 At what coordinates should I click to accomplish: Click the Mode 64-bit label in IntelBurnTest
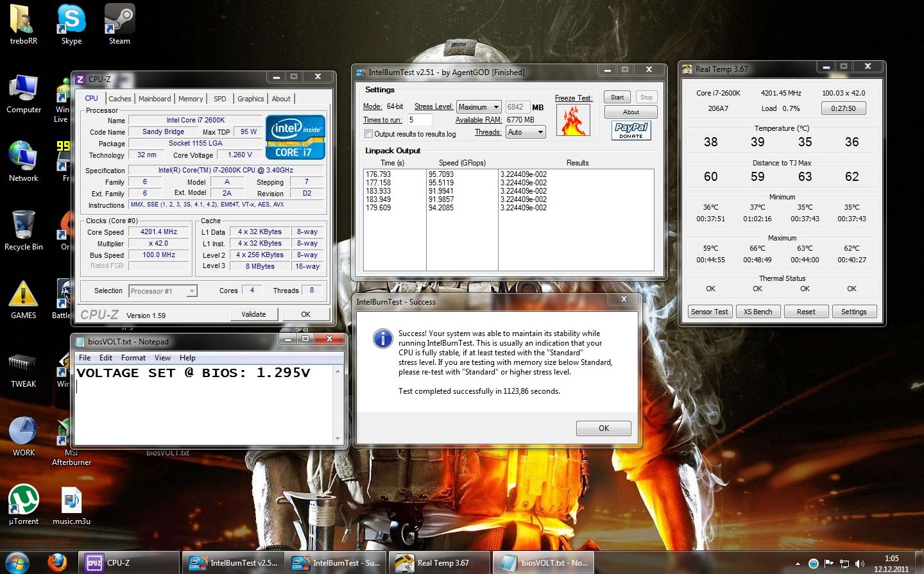coord(383,106)
